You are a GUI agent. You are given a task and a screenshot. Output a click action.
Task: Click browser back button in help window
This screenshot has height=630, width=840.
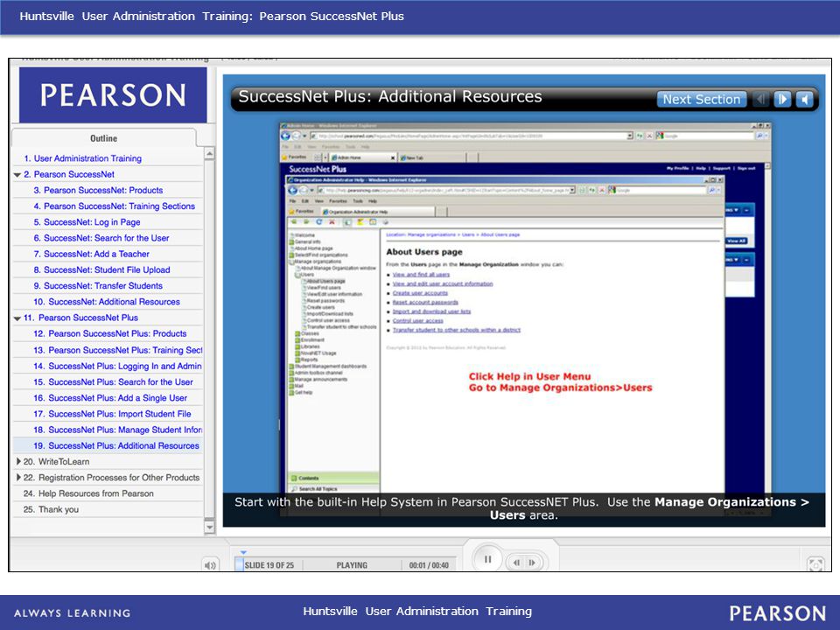tap(293, 190)
